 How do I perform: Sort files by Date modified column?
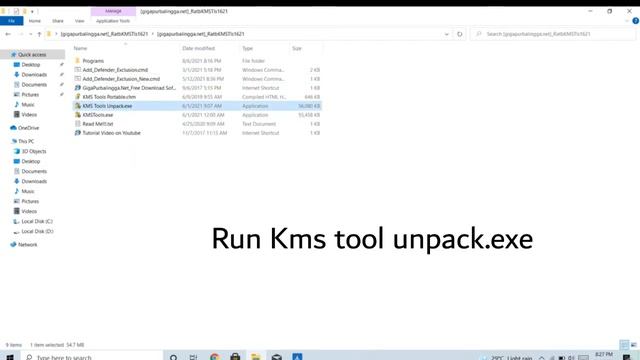(x=198, y=48)
